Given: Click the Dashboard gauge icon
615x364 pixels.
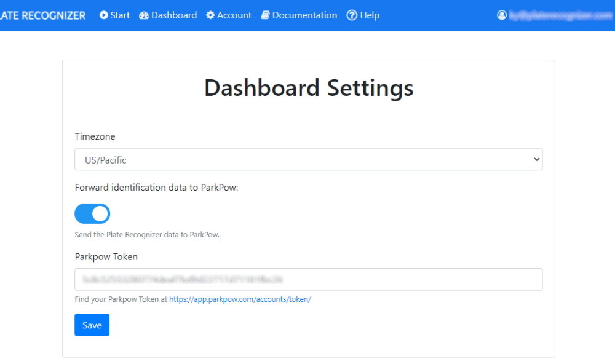Looking at the screenshot, I should (144, 15).
